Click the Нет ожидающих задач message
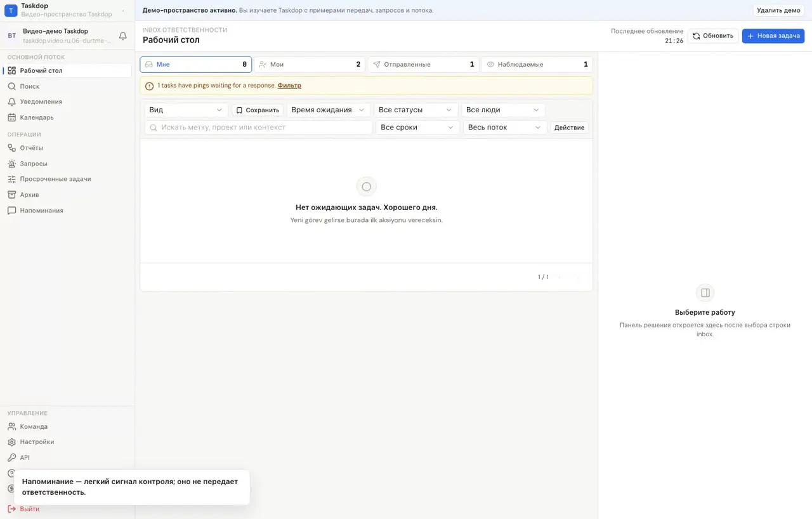812x519 pixels. [367, 207]
